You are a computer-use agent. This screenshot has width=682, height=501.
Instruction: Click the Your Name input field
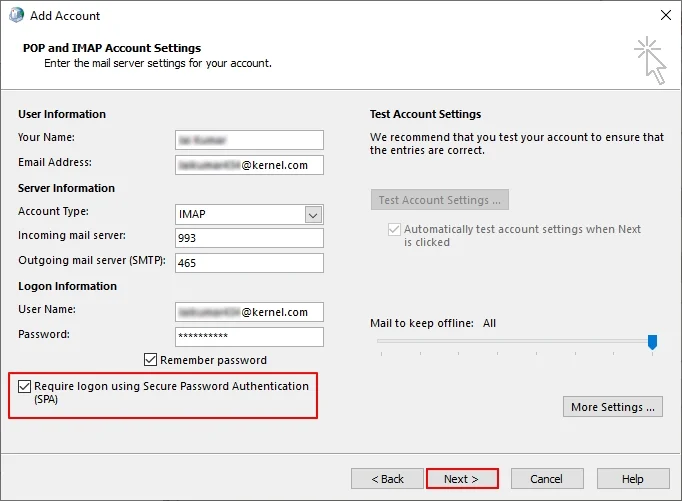[x=249, y=140]
